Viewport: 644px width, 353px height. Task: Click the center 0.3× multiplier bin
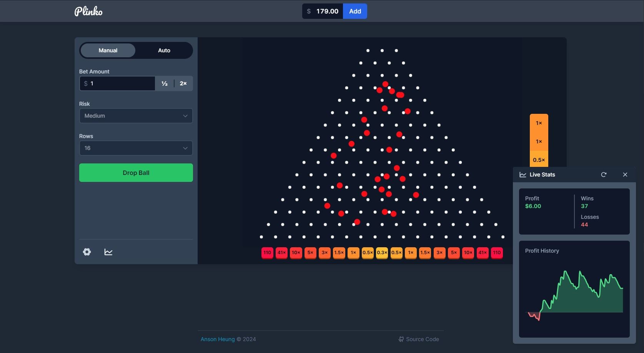click(x=382, y=253)
